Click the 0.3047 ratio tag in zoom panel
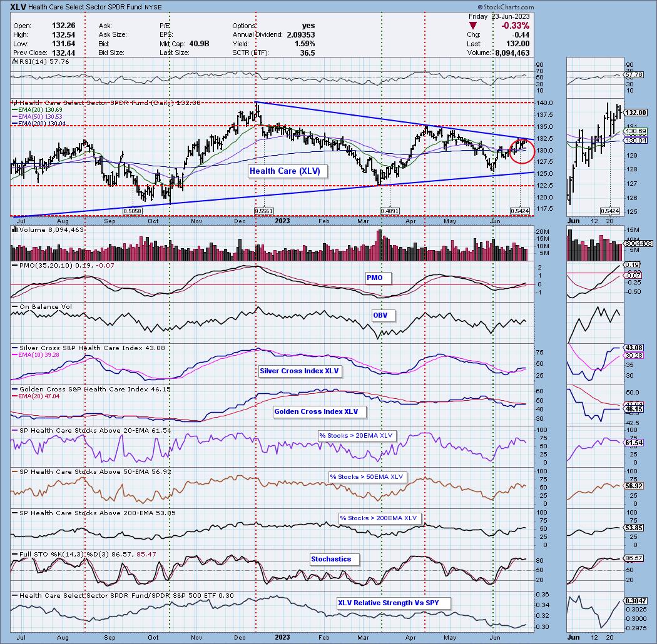Viewport: 657px width, 644px height. tap(635, 600)
